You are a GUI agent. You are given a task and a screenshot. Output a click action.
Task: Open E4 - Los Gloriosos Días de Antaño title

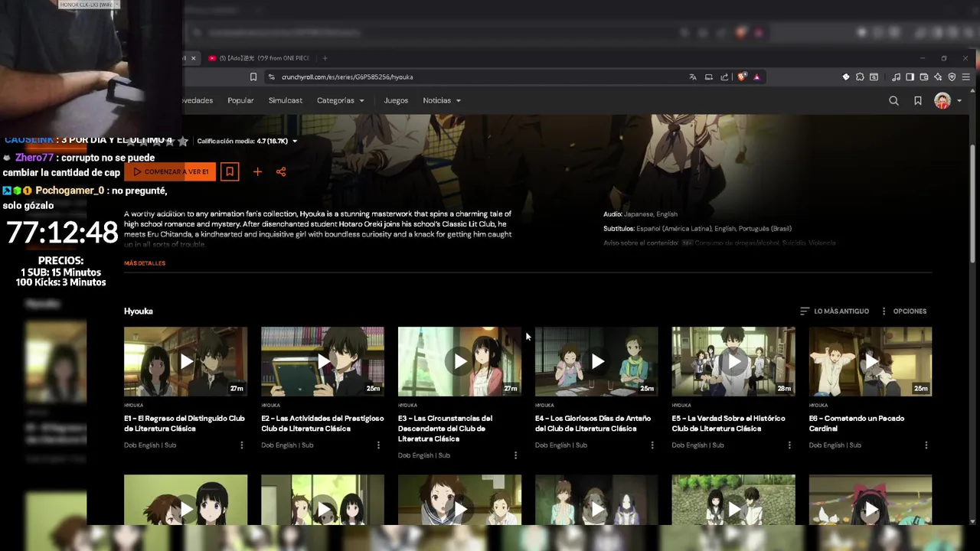tap(593, 423)
